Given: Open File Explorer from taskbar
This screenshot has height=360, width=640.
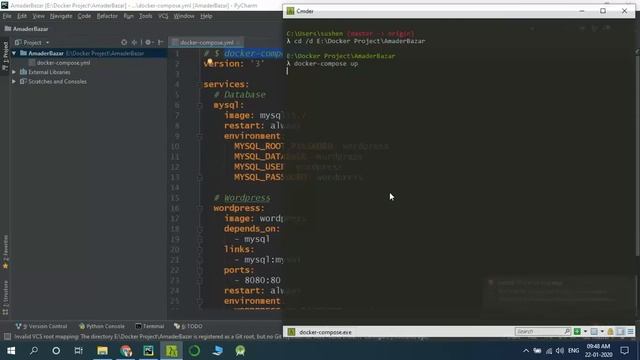Looking at the screenshot, I should pyautogui.click(x=102, y=351).
